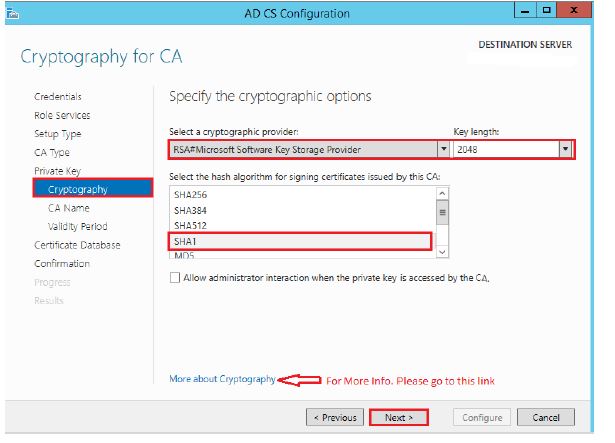Open the CA Name step
This screenshot has height=443, width=615.
(69, 208)
